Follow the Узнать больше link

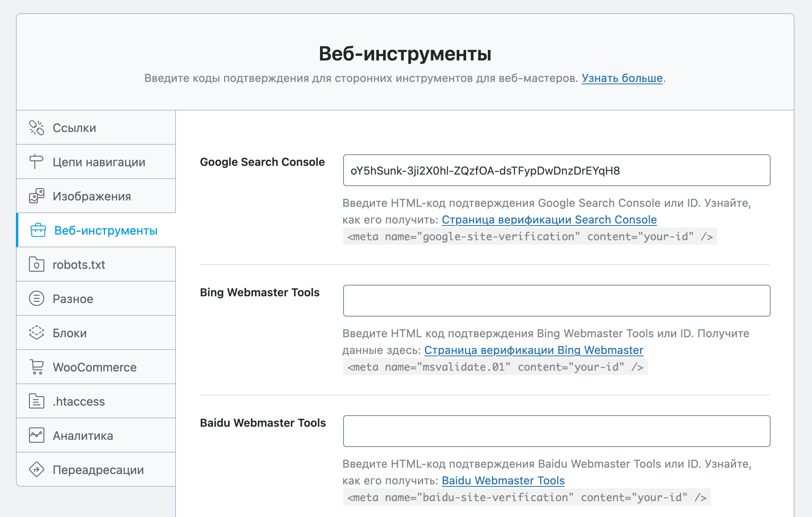(x=622, y=78)
